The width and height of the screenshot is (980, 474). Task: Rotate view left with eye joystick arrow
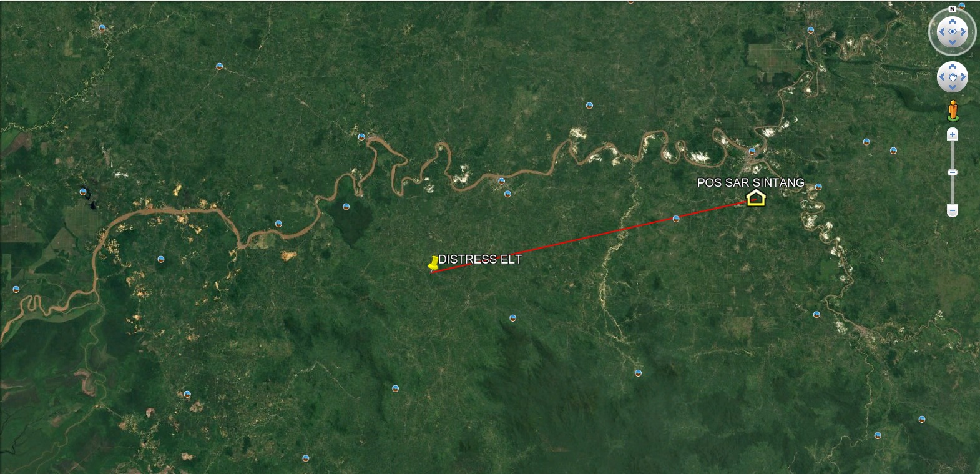941,32
